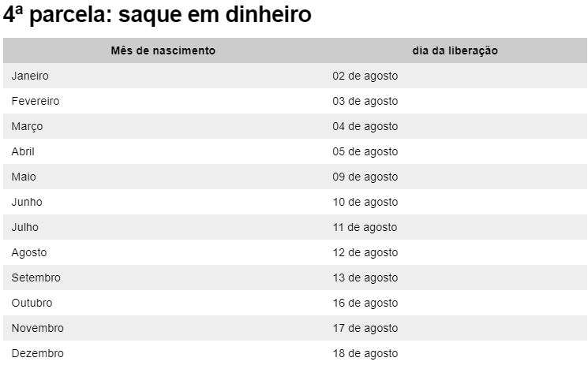This screenshot has height=380, width=588.
Task: Select the Março month cell
Action: [28, 126]
